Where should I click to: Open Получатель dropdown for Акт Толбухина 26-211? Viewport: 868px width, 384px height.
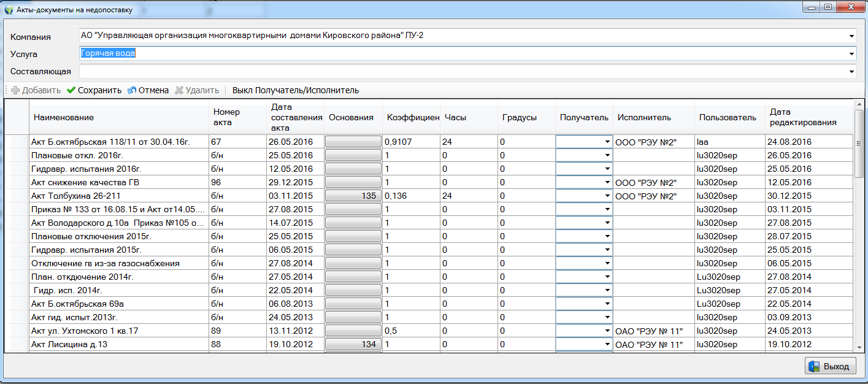pos(607,196)
